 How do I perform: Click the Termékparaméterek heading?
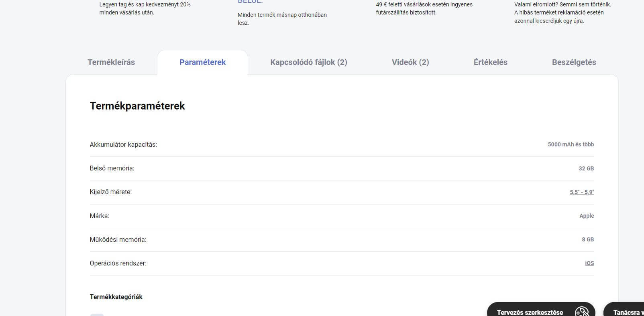pos(137,106)
